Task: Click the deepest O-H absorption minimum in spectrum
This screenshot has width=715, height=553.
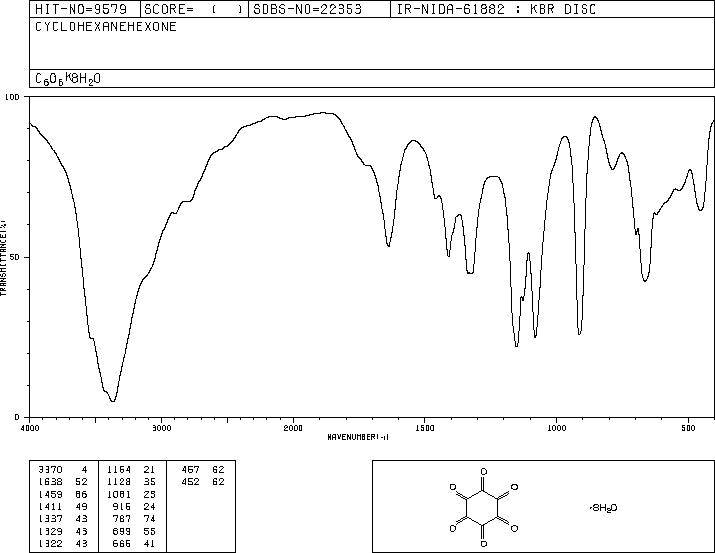Action: (x=113, y=401)
